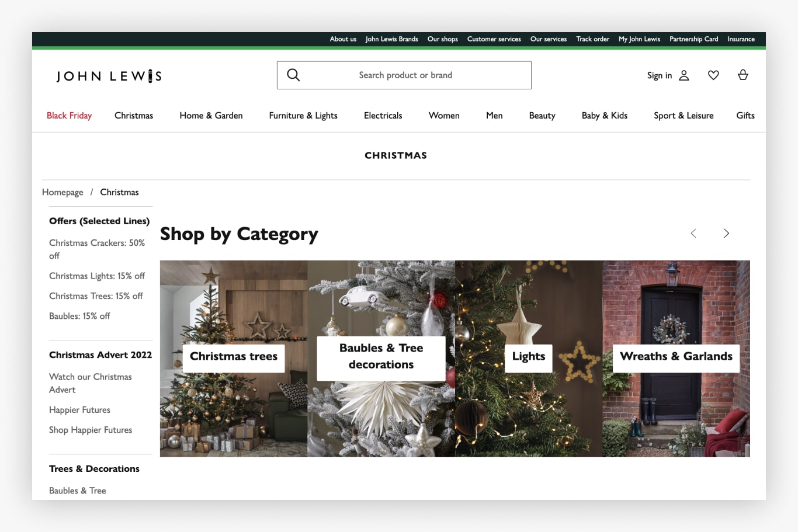Select Christmas Crackers: 50% off offer
The height and width of the screenshot is (532, 798).
[x=96, y=249]
